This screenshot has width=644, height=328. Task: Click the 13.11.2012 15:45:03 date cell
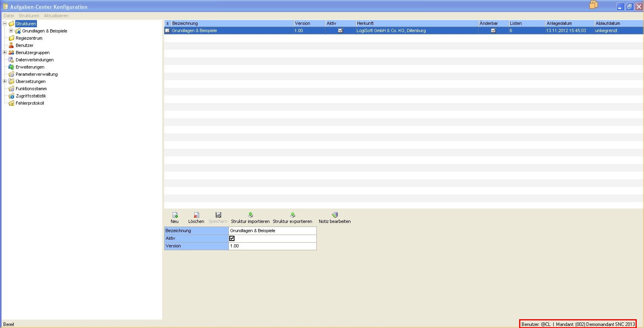570,30
